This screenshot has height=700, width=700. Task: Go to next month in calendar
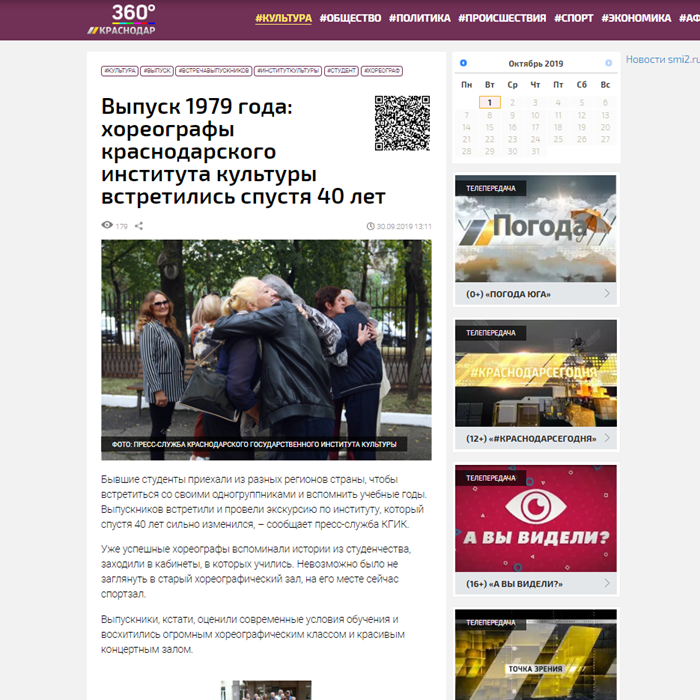(608, 63)
